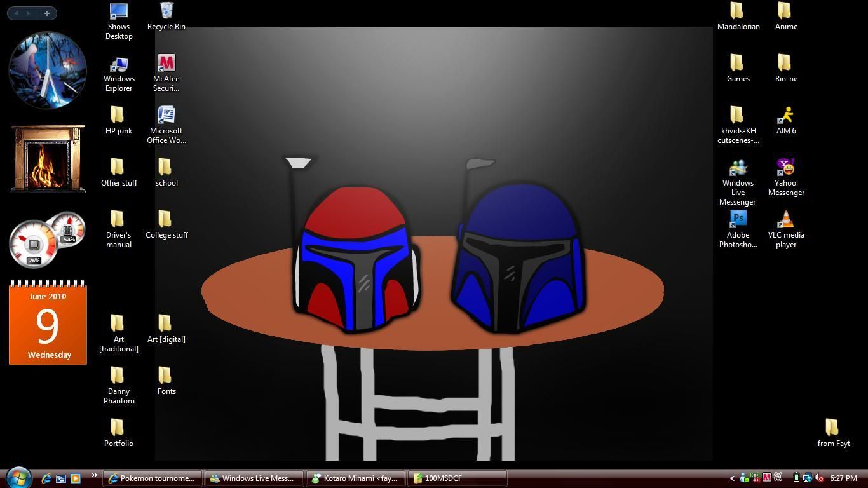Open the Windows Live Messenger tray icon
Viewport: 868px width, 488px height.
point(744,478)
